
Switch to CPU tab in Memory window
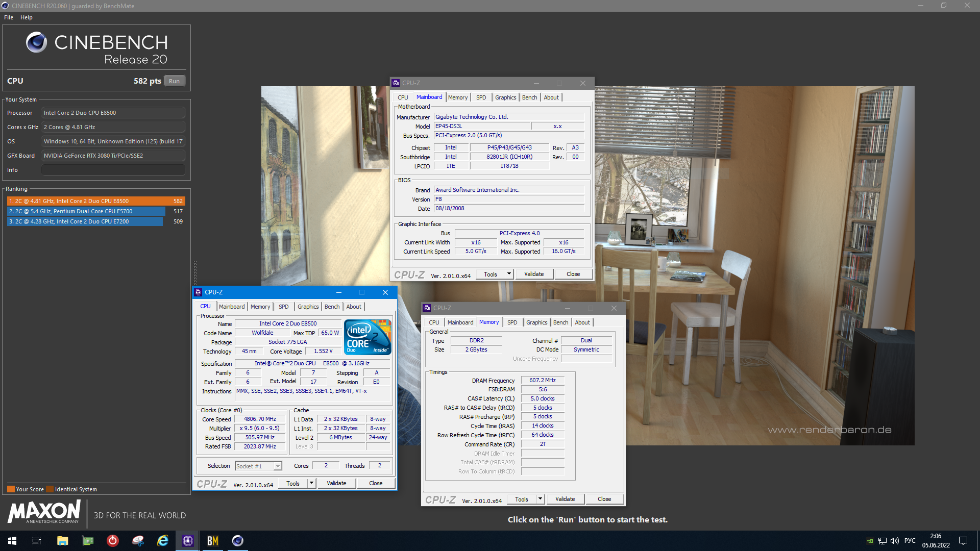coord(434,322)
